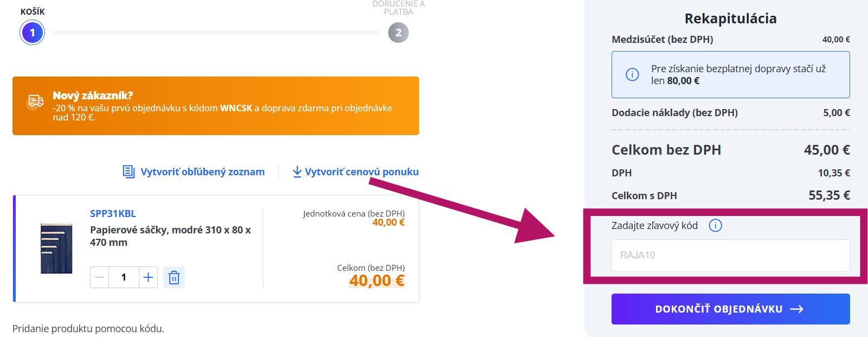Image resolution: width=868 pixels, height=337 pixels.
Task: Click the favorite list icon
Action: click(x=128, y=171)
